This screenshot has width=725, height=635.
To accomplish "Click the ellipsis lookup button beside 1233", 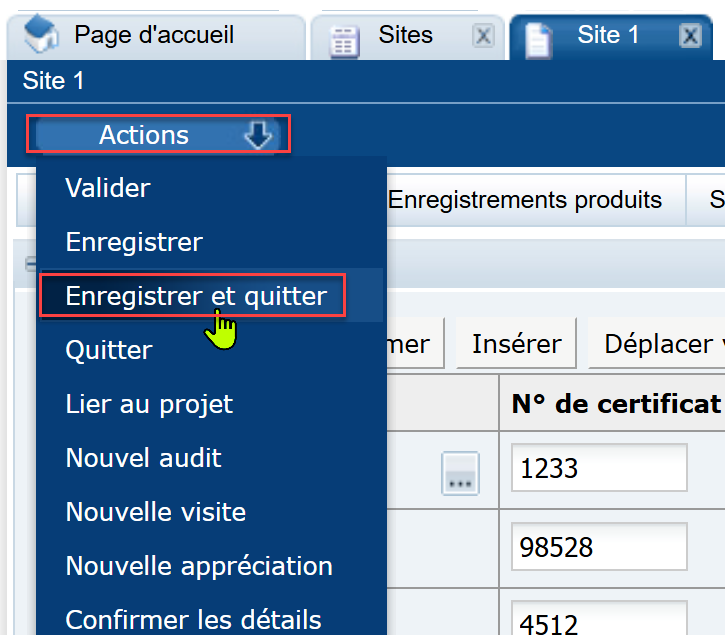I will (461, 472).
